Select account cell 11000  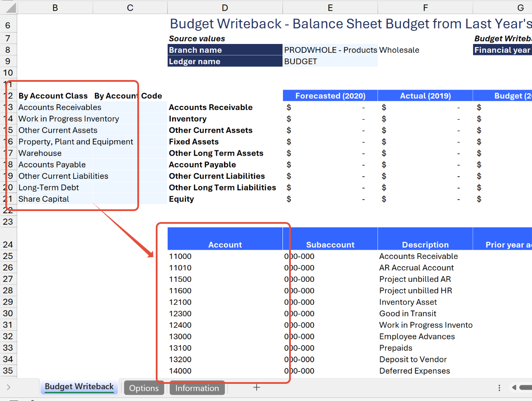225,256
